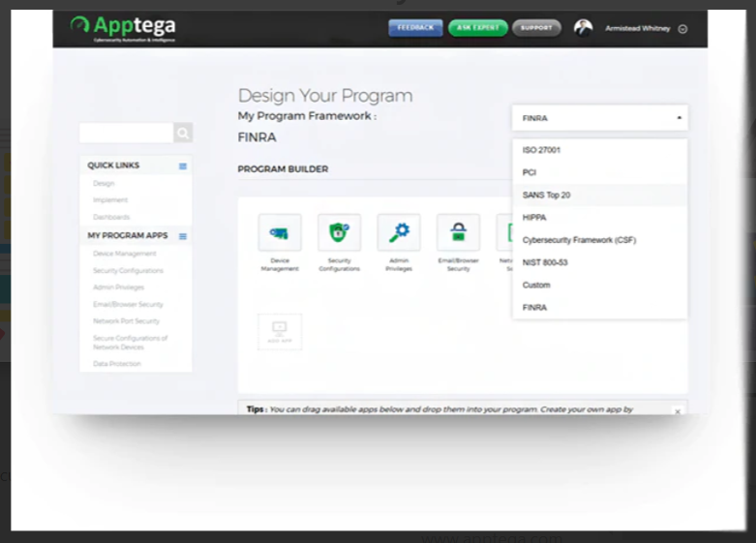Open the Dashboards quick link
This screenshot has height=543, width=756.
pos(111,217)
